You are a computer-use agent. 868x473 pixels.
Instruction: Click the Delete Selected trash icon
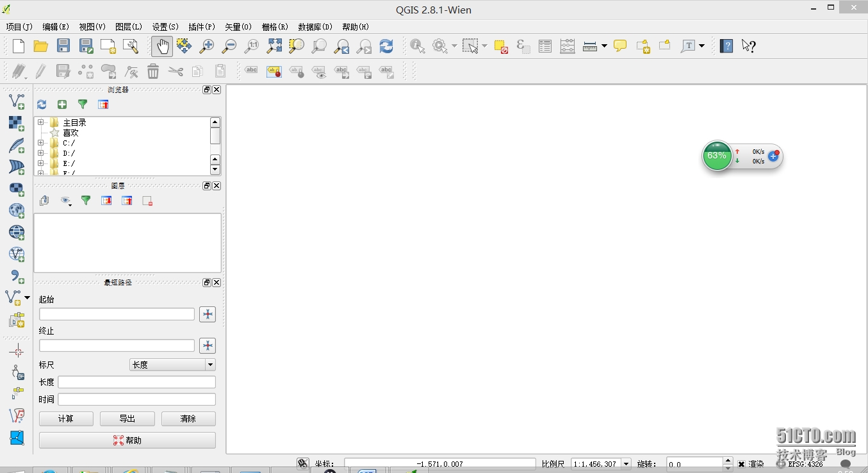coord(153,71)
